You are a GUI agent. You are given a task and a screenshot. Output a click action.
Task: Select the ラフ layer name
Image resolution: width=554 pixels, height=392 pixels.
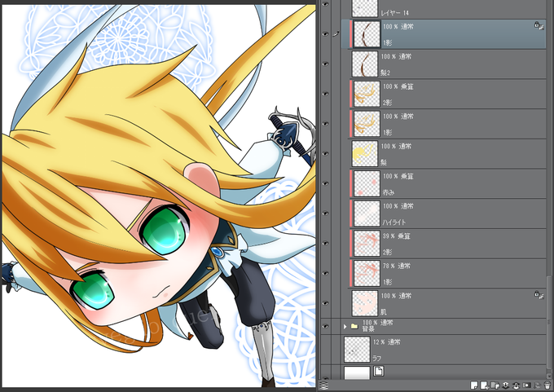pos(377,358)
